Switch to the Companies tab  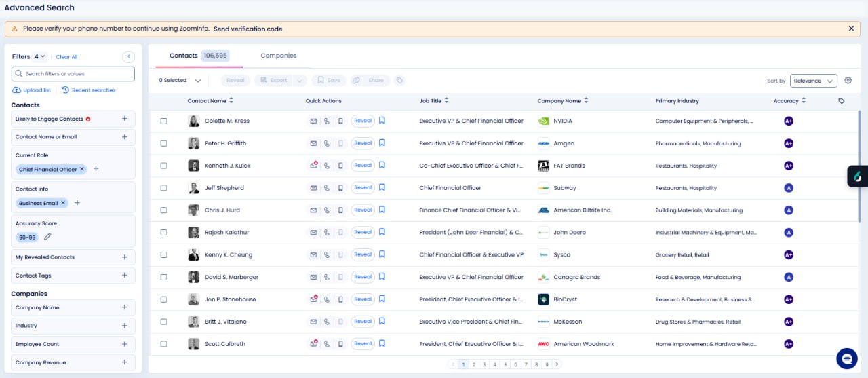click(278, 56)
